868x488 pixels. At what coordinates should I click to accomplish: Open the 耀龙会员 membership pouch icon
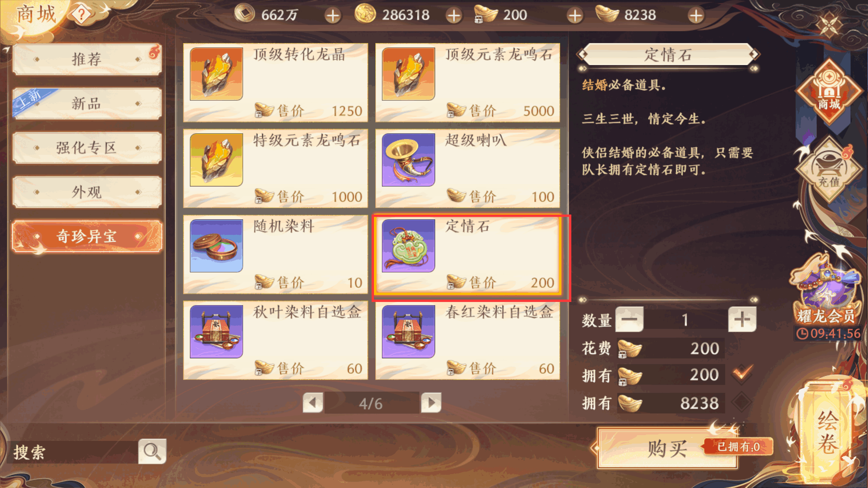coord(827,291)
